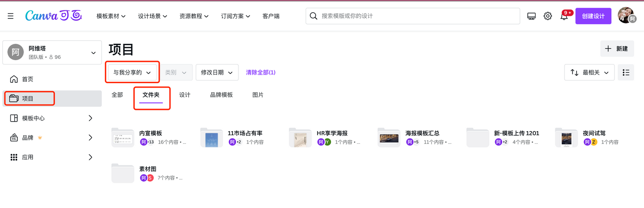Screen dimensions: 644x208
Task: Click the 海报模板汇总 folder name
Action: (422, 133)
